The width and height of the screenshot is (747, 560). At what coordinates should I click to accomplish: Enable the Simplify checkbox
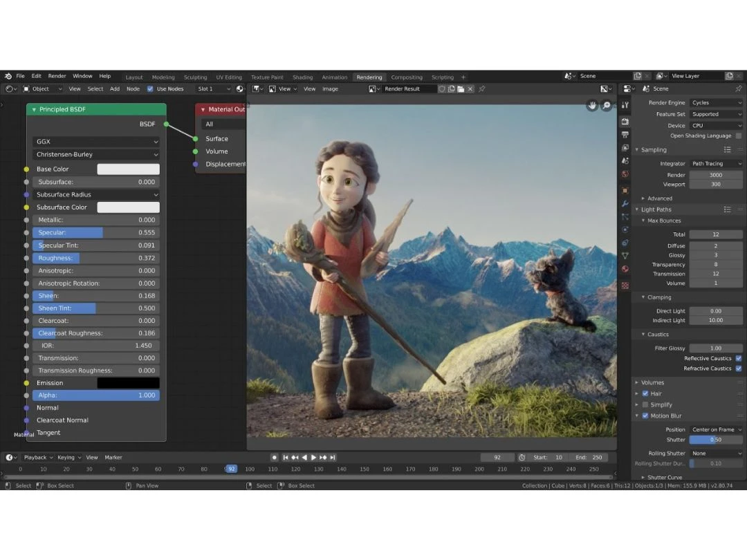click(x=645, y=404)
